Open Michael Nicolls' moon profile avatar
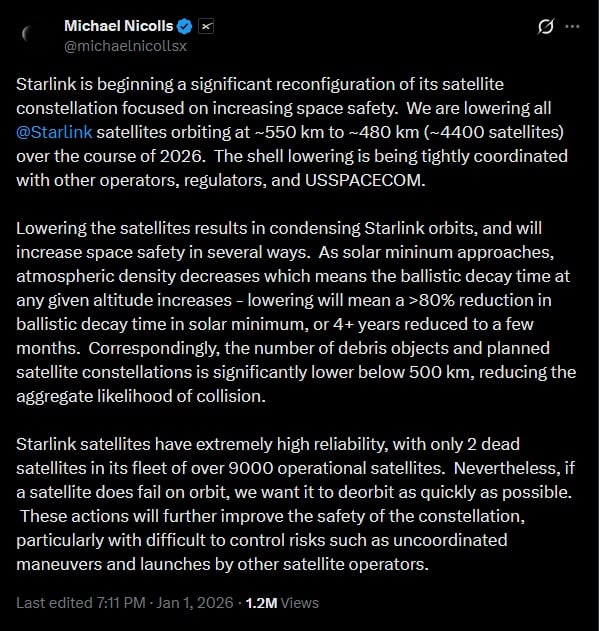The image size is (599, 631). [x=34, y=35]
